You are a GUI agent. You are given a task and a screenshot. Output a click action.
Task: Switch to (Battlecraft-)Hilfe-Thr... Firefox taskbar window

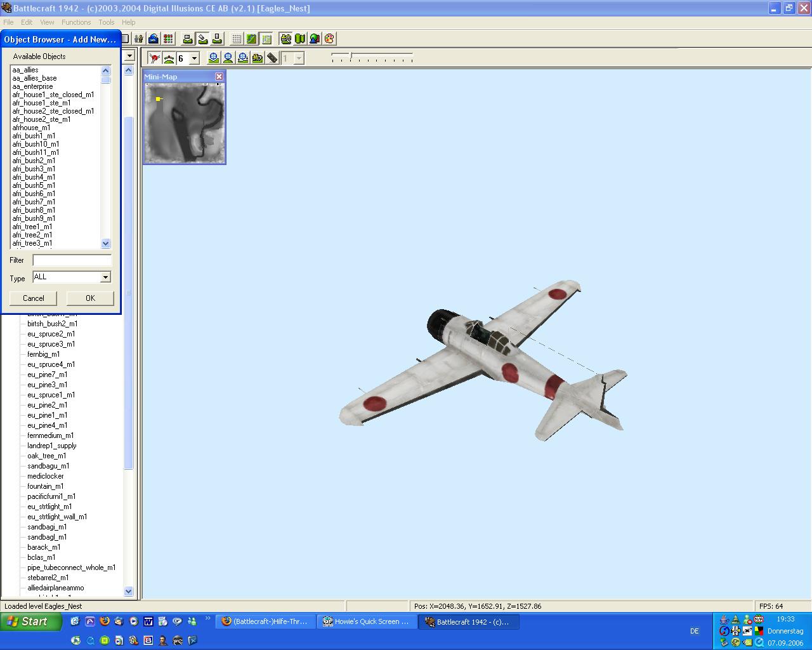pyautogui.click(x=266, y=621)
